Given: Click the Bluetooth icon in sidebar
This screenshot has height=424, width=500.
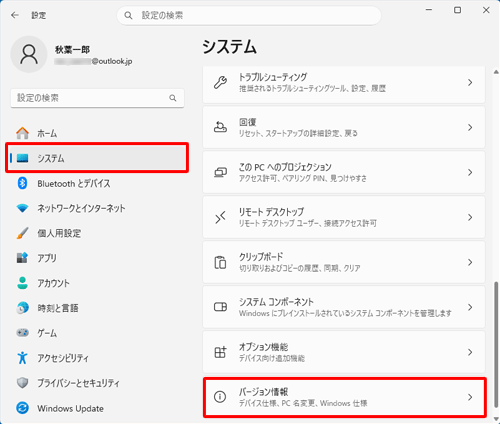Looking at the screenshot, I should click(x=22, y=183).
